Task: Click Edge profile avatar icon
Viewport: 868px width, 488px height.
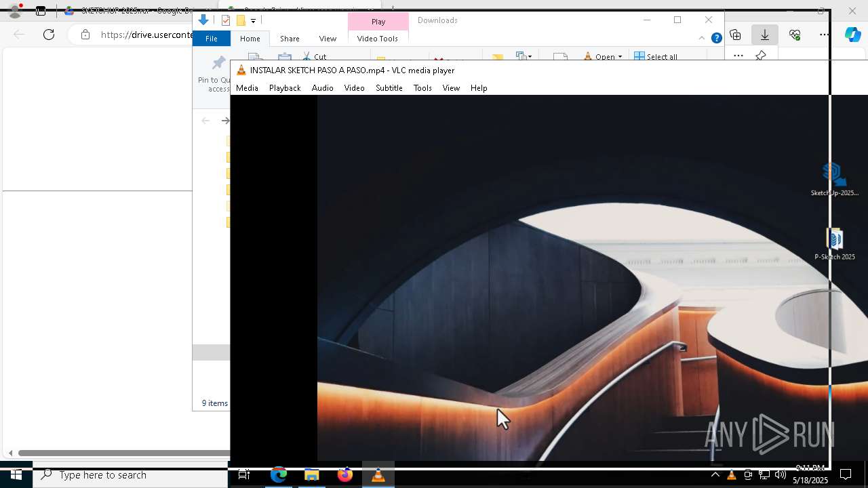Action: click(15, 10)
